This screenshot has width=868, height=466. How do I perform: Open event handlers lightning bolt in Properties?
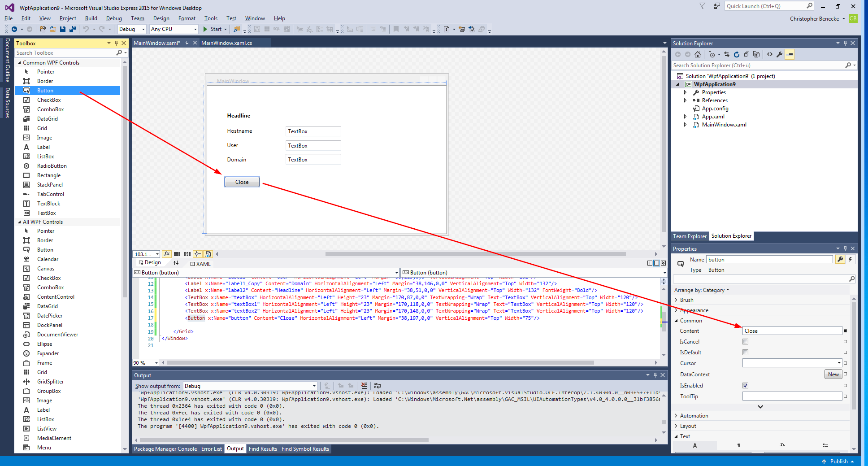850,259
